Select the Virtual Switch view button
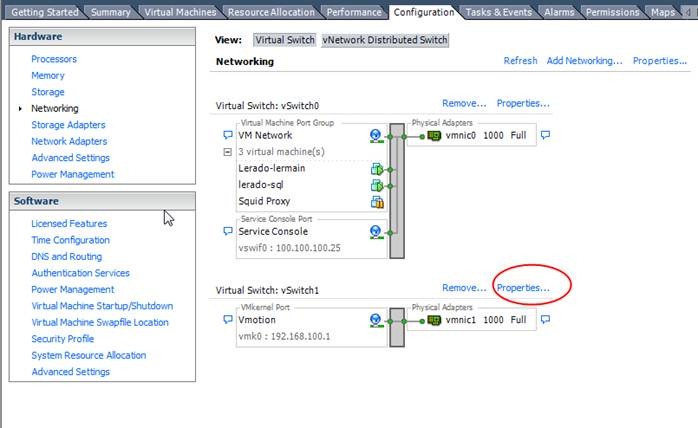This screenshot has width=698, height=428. (285, 40)
